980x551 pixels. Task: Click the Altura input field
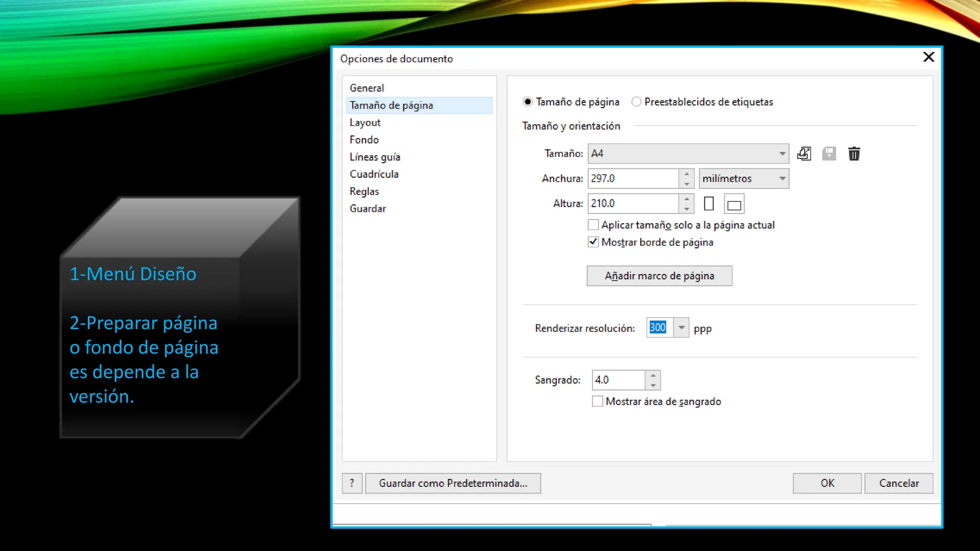pyautogui.click(x=633, y=204)
